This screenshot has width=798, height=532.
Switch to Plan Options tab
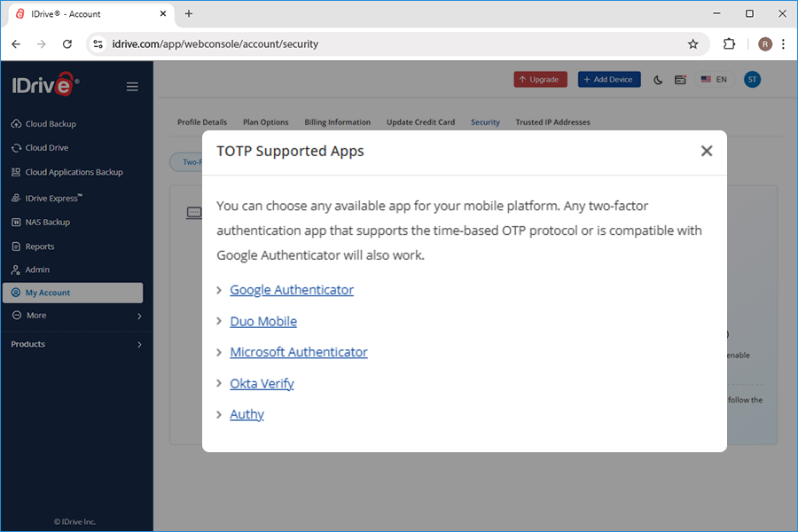(x=266, y=122)
